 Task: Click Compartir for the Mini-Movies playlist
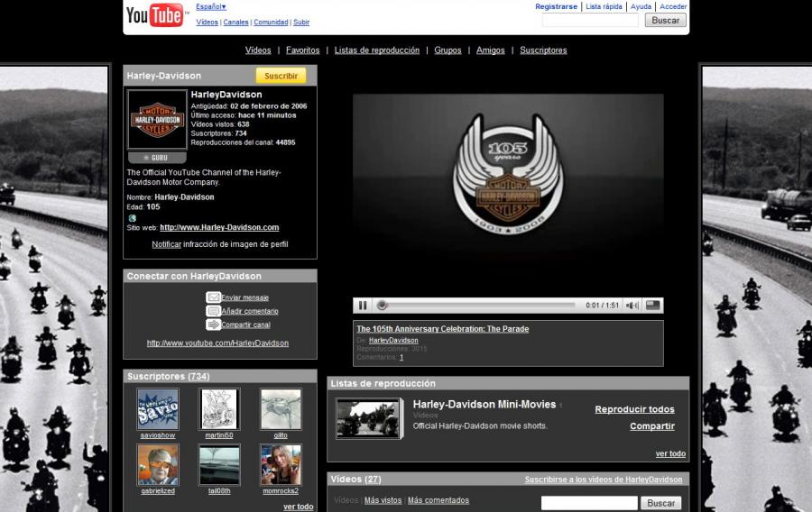coord(652,426)
